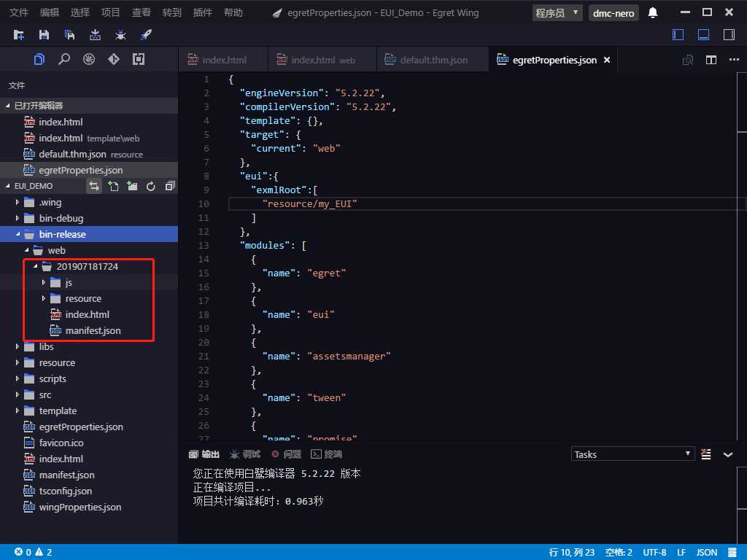Screen dimensions: 747x560
Task: Collapse the 已打开编辑器 section
Action: [x=89, y=106]
